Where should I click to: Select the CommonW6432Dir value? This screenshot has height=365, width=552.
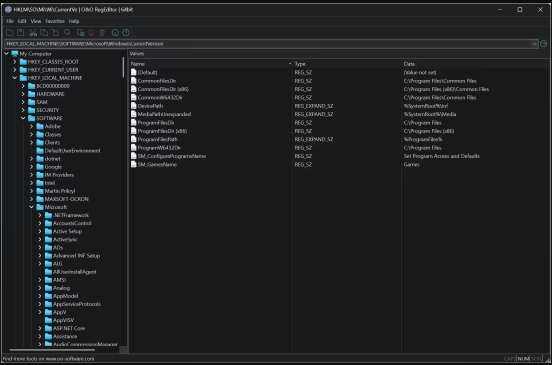click(x=160, y=97)
